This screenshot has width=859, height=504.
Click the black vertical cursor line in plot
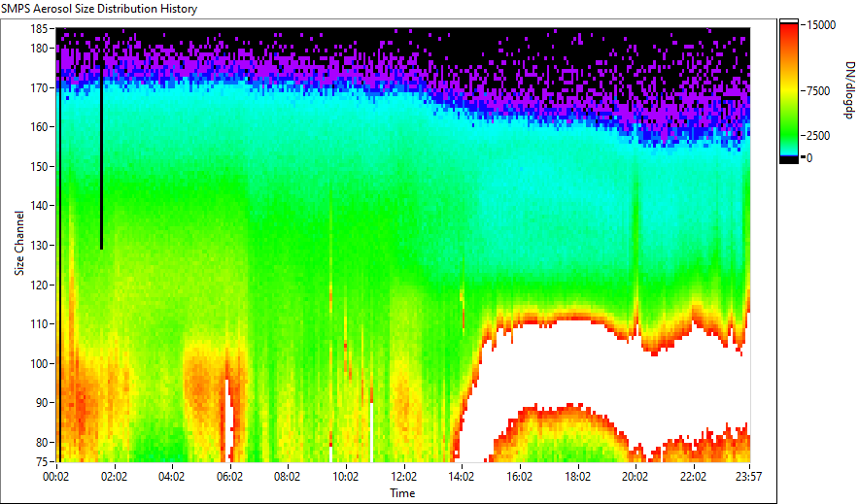click(101, 158)
